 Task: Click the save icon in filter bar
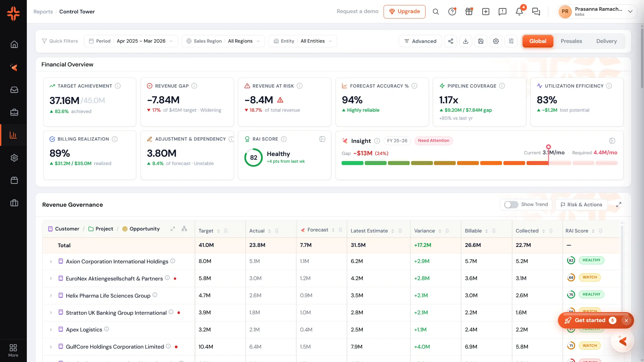point(481,41)
